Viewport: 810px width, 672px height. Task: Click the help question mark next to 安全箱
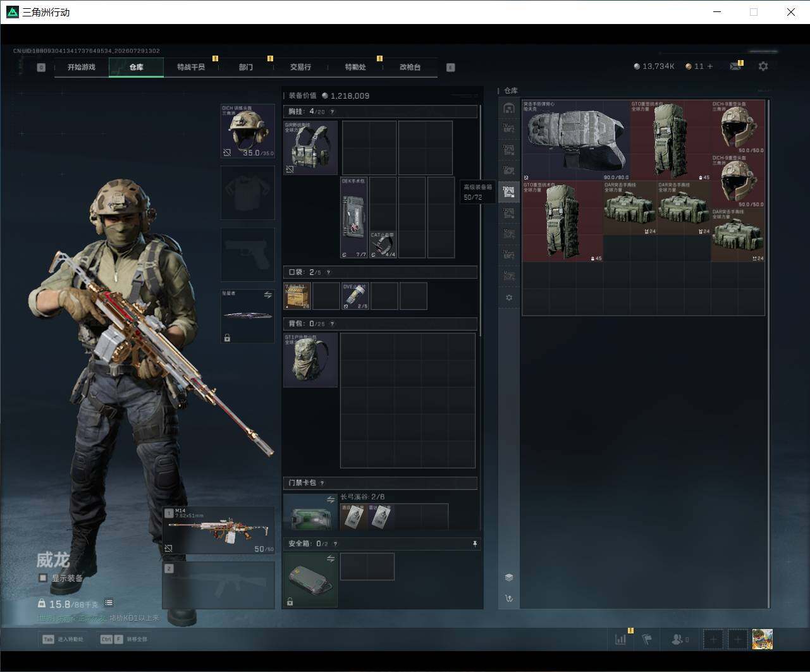pyautogui.click(x=335, y=544)
